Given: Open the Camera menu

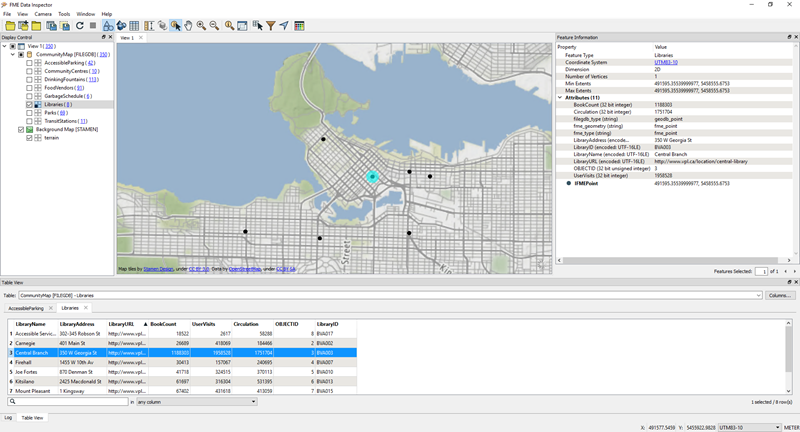Looking at the screenshot, I should (x=43, y=14).
